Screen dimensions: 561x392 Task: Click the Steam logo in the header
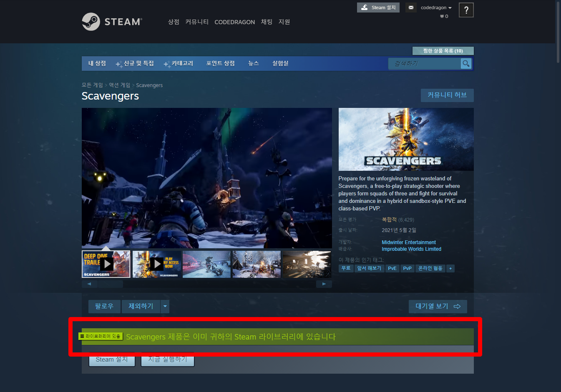[x=112, y=22]
